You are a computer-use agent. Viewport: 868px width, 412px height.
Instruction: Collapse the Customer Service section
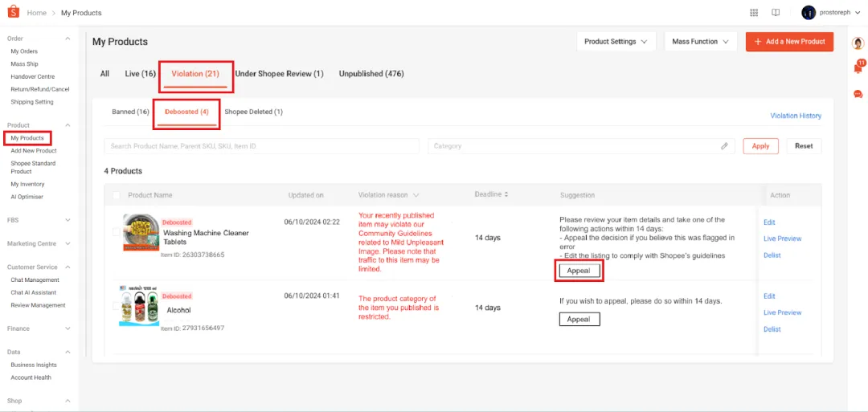(68, 267)
